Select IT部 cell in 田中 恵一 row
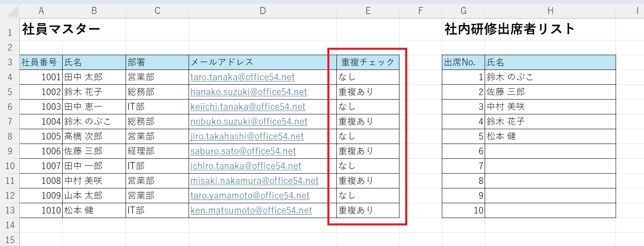The width and height of the screenshot is (644, 246). (157, 107)
